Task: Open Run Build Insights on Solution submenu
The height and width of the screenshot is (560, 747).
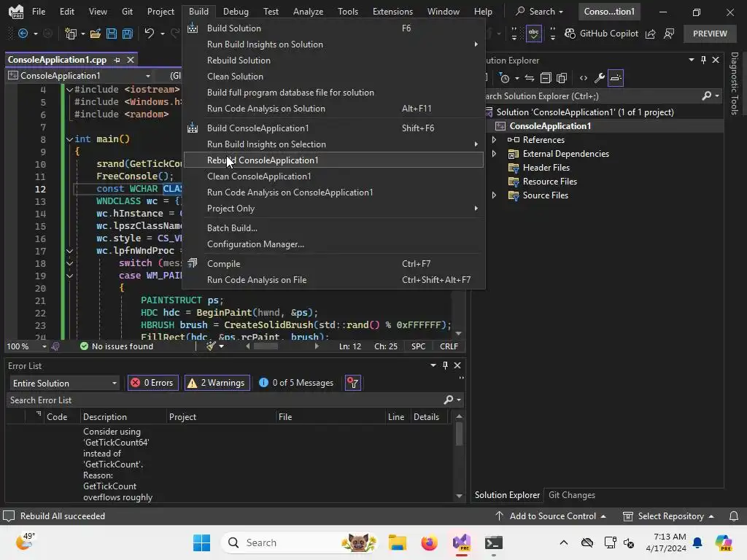Action: click(333, 44)
